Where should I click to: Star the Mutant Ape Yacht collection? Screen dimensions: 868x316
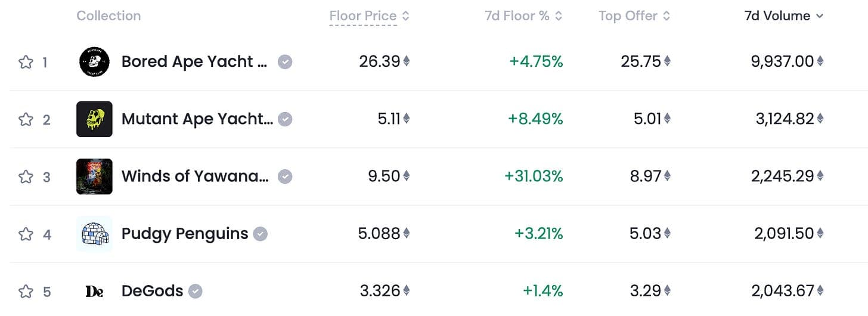[26, 119]
